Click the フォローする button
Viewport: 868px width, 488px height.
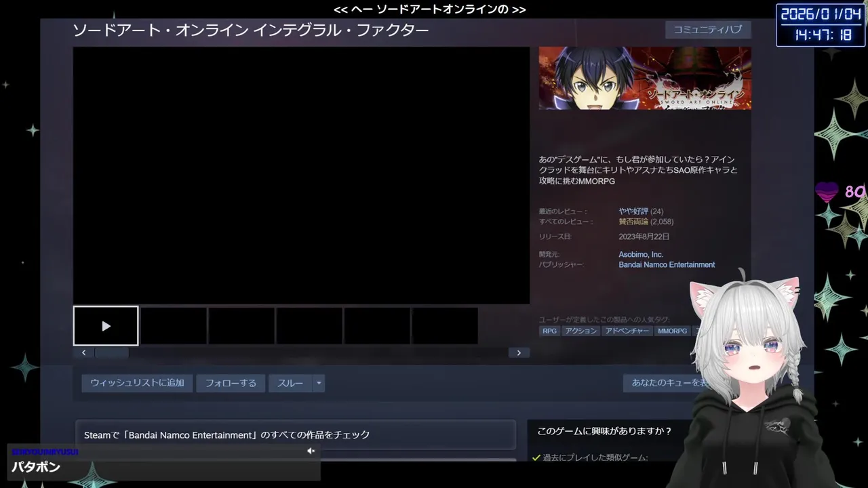231,383
